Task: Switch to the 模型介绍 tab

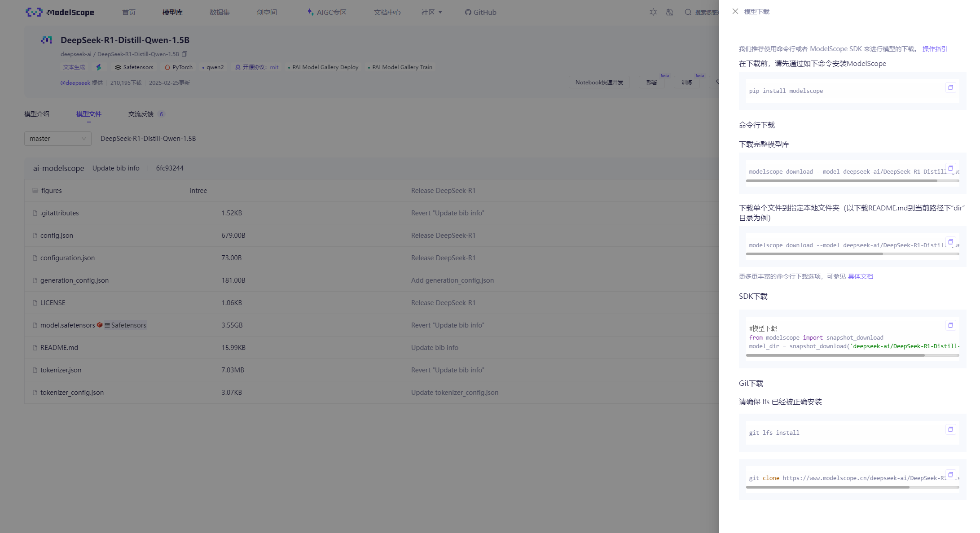Action: click(37, 114)
